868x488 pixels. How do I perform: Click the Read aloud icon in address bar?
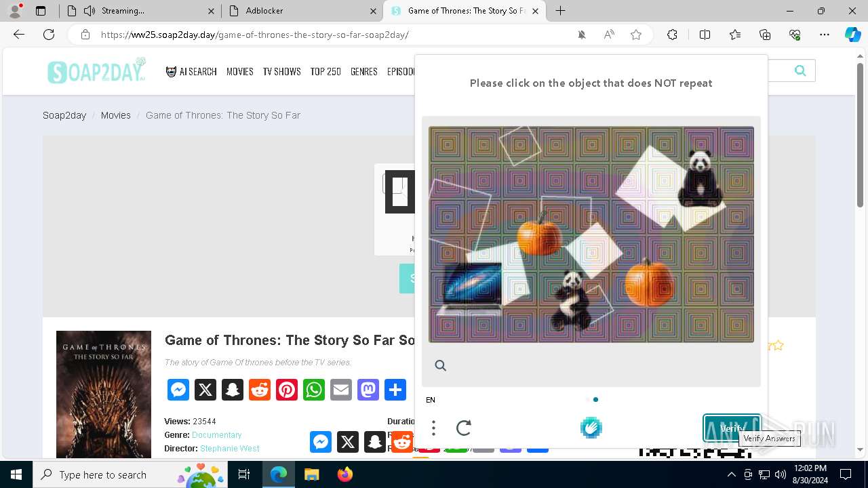coord(609,35)
